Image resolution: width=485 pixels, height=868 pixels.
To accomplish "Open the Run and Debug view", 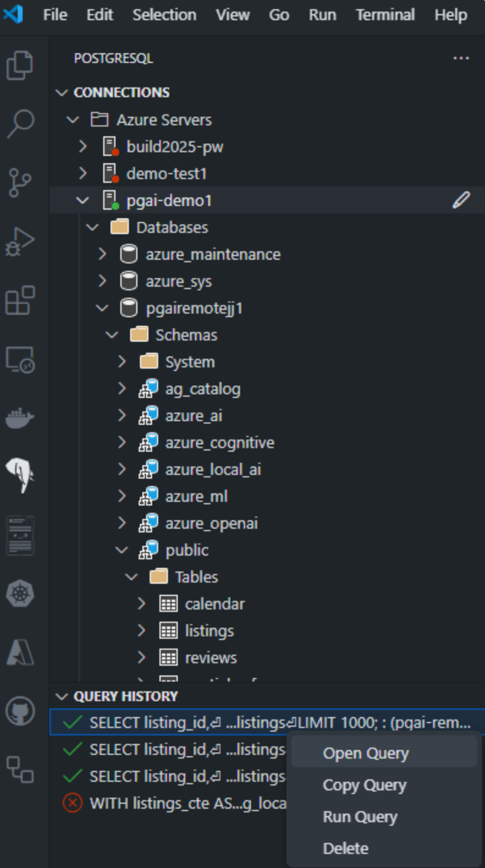I will click(x=20, y=241).
